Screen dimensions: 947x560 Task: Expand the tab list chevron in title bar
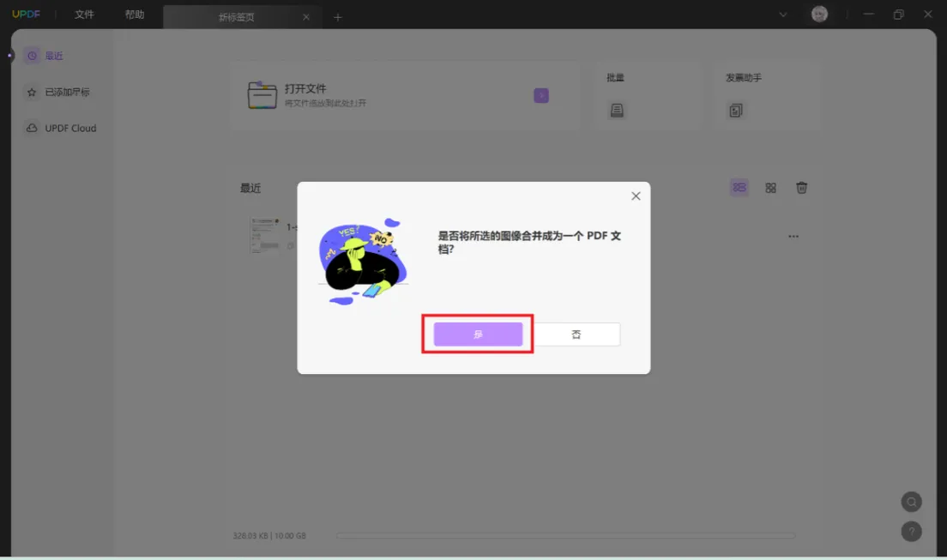click(x=782, y=15)
